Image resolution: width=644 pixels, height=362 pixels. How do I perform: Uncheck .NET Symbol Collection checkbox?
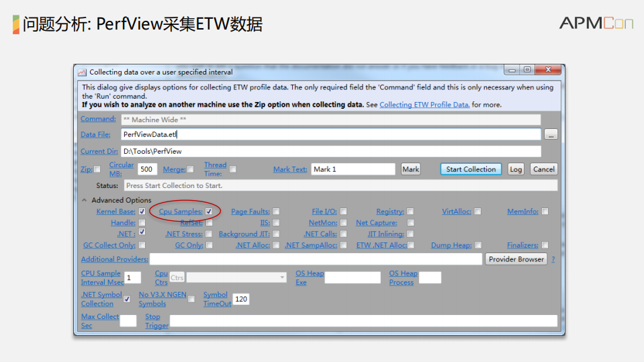(x=127, y=299)
